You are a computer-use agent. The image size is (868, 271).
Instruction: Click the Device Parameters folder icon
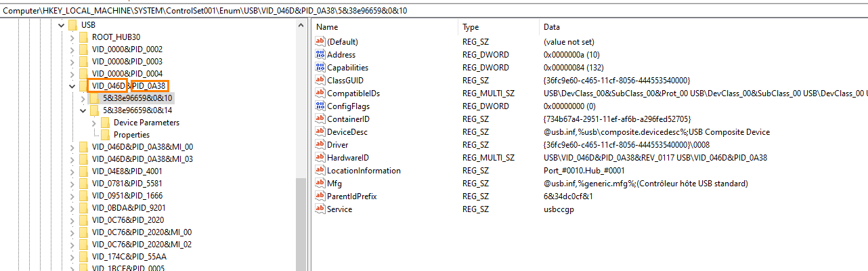[x=105, y=123]
